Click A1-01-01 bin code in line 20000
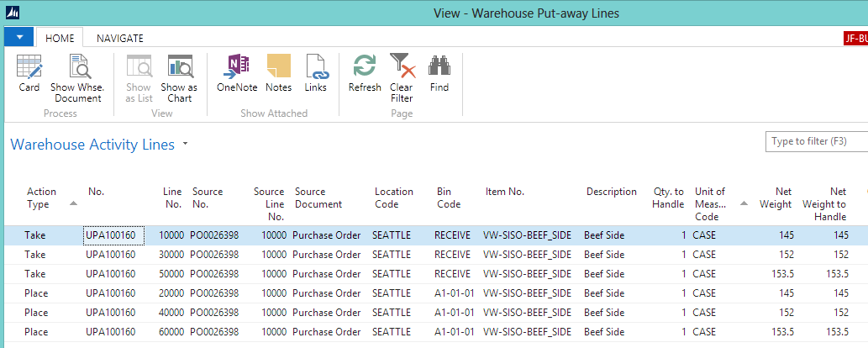 455,293
